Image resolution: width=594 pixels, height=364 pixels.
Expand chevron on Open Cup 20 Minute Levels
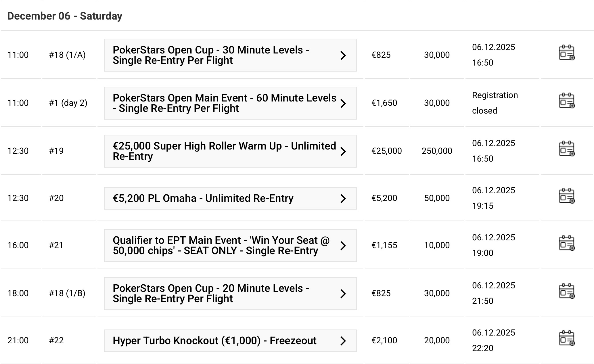pyautogui.click(x=343, y=294)
